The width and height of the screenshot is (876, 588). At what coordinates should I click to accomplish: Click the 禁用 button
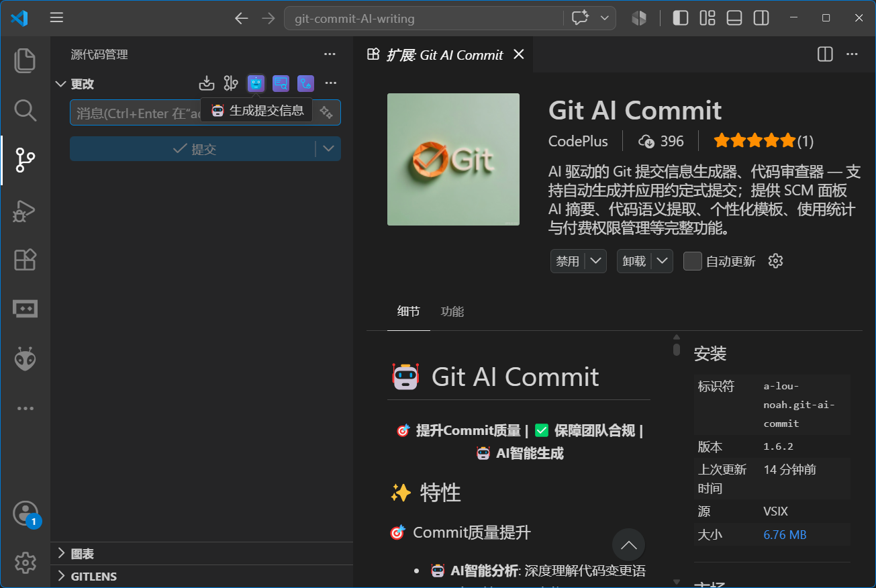568,261
